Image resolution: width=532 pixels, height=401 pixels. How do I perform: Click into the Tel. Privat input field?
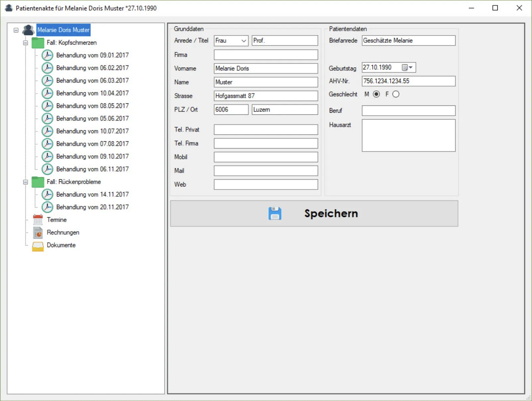pos(266,130)
